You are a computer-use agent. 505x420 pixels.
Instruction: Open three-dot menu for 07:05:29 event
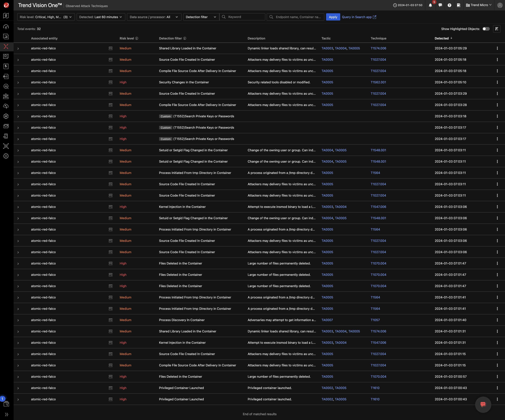pos(497,48)
